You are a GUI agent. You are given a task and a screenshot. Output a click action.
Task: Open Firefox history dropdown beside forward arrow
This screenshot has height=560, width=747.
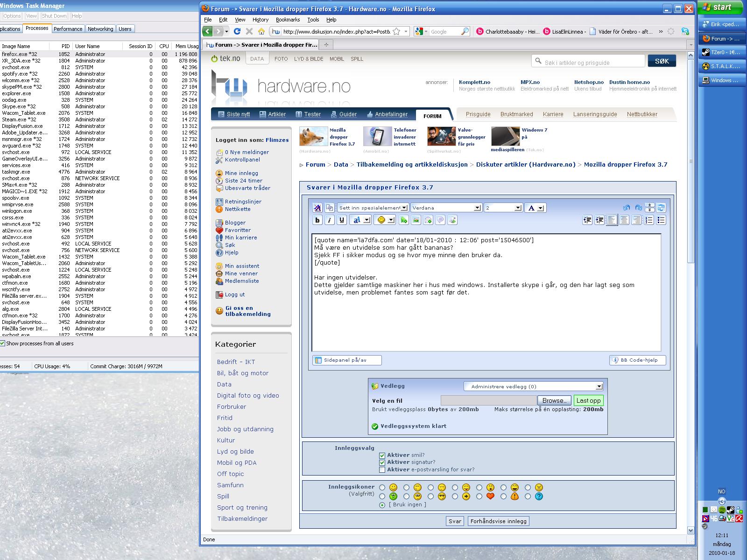coord(227,31)
